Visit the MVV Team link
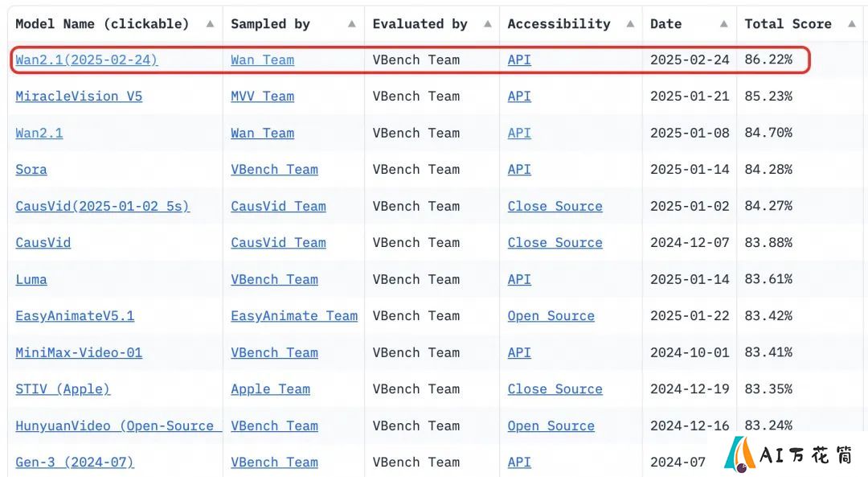Screen dimensions: 868x477 (262, 97)
